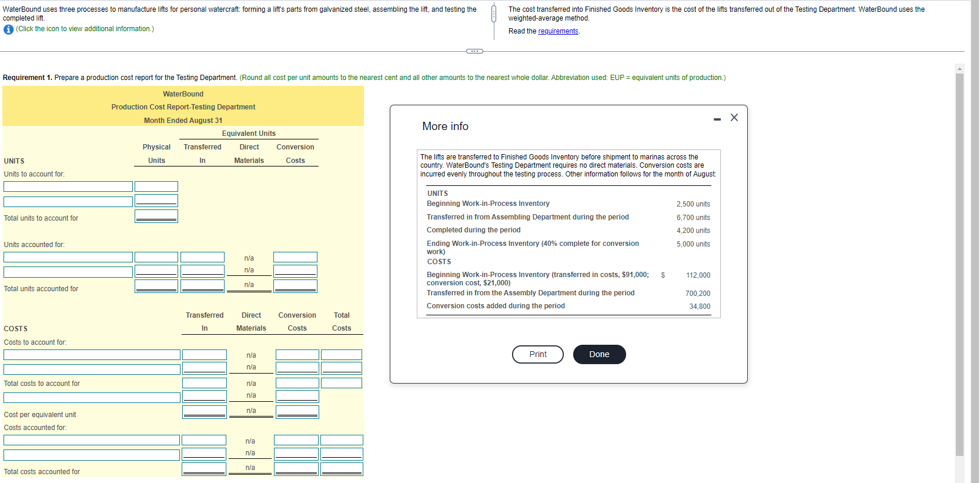The image size is (980, 483).
Task: Click Transferred In field for Total costs to account for
Action: tap(205, 383)
